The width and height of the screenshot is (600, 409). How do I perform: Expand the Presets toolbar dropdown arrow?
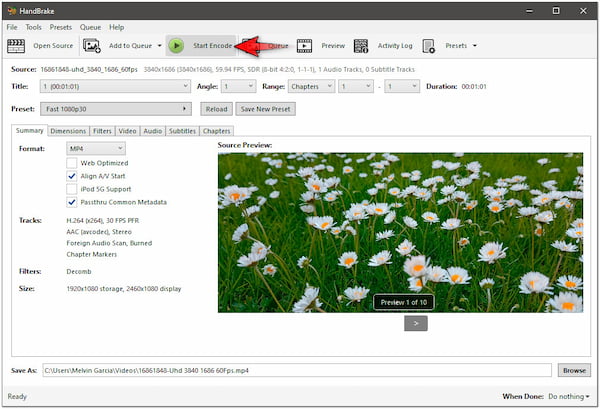(475, 46)
